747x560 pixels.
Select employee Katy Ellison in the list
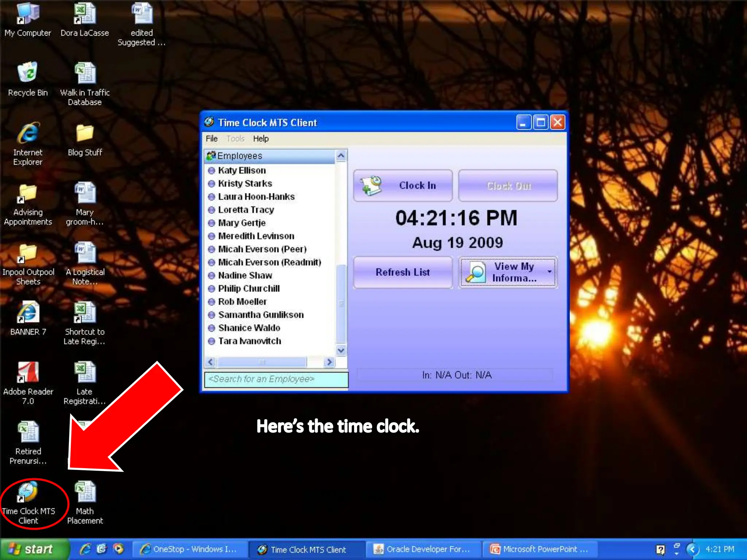coord(241,170)
